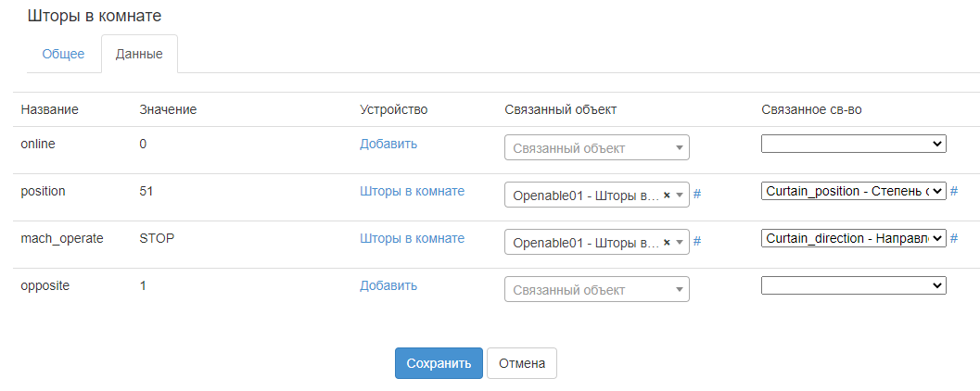Screen dimensions: 980x391
Task: Open Шторы в комнате device link for position
Action: (412, 191)
